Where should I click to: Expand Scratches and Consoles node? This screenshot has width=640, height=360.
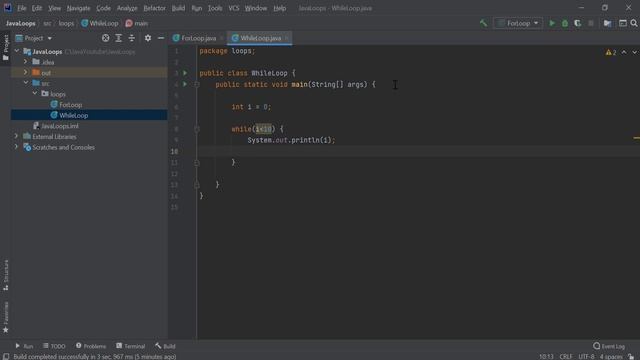tap(17, 147)
